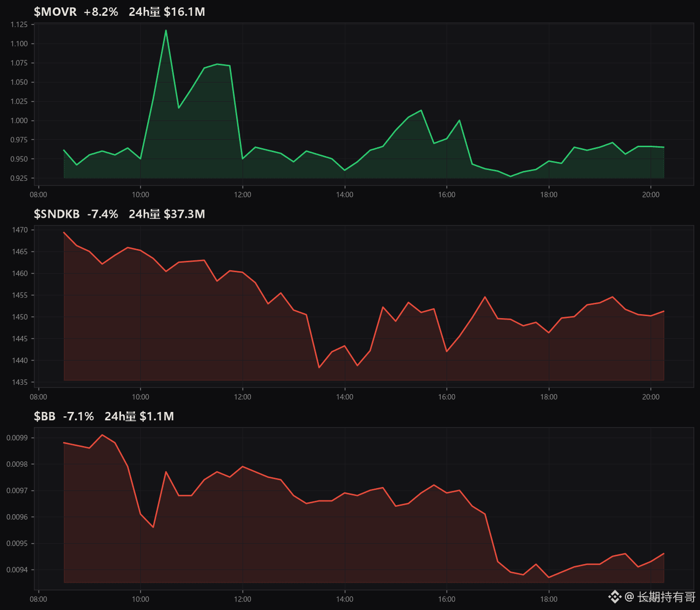
Task: Click the 18:00 time label under SNDKB chart
Action: [549, 397]
